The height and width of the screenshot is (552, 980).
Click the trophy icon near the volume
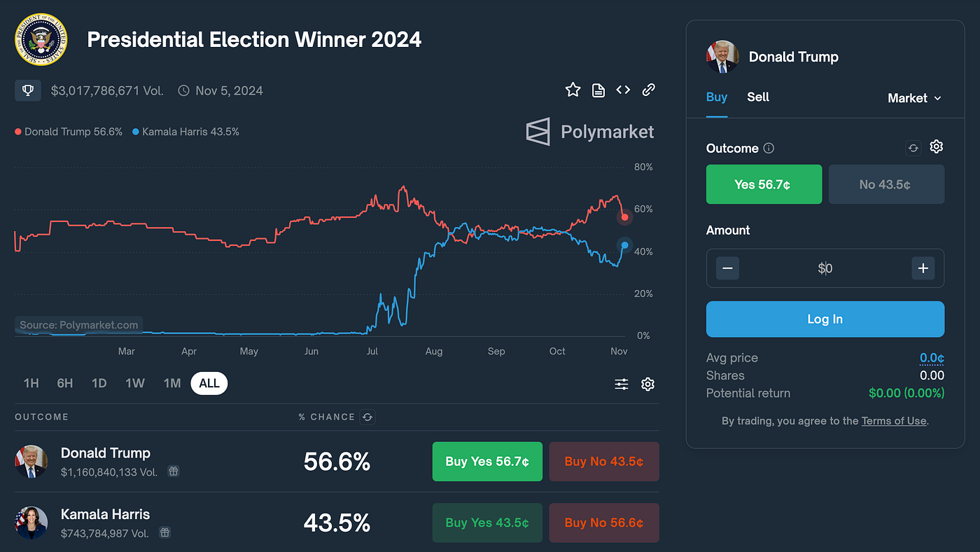[28, 90]
